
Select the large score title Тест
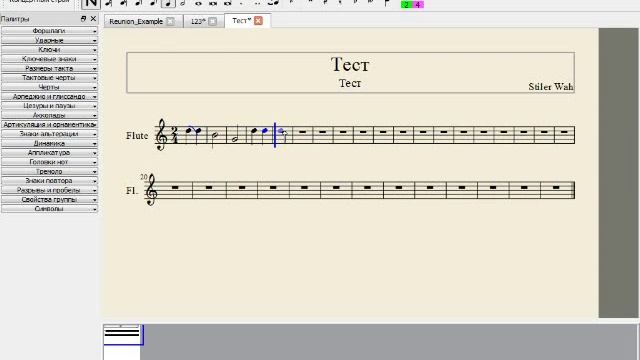click(x=350, y=64)
